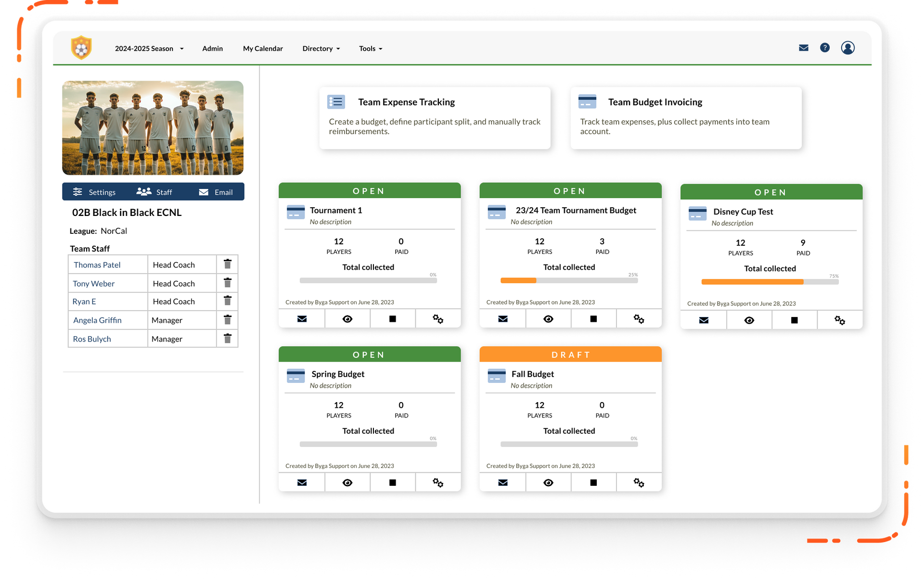Open My Calendar from the navigation bar
924x581 pixels.
coord(263,48)
